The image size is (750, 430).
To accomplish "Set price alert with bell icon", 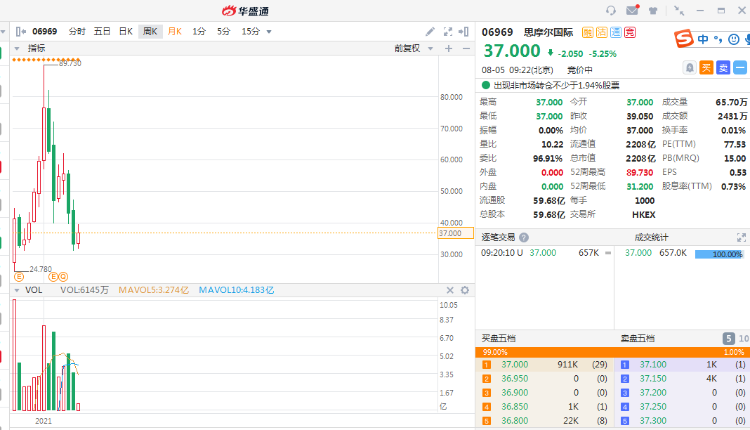I will (689, 67).
